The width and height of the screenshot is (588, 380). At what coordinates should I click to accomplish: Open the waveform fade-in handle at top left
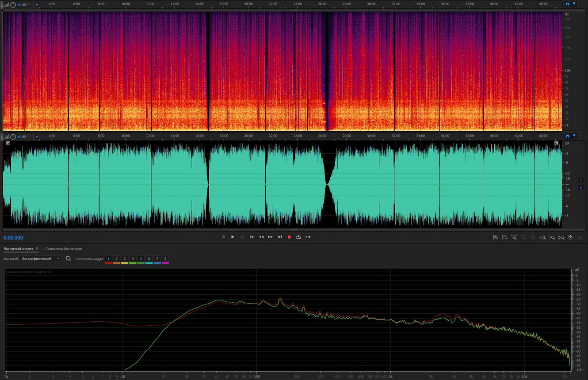8,143
